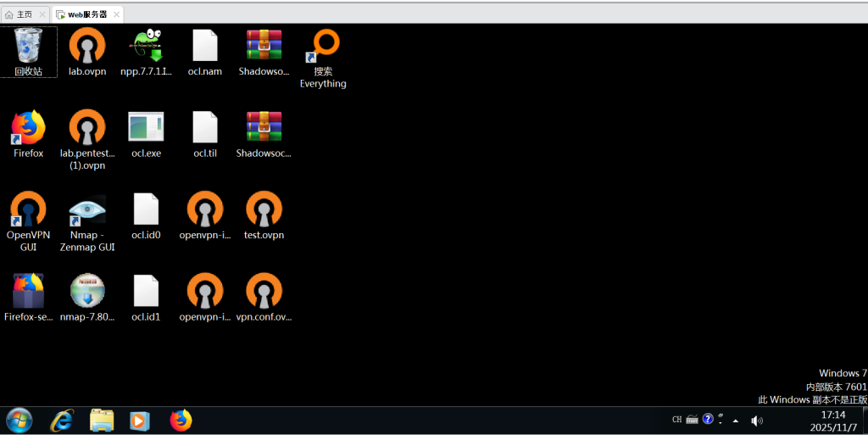This screenshot has width=868, height=435.
Task: Click the 搜索 Everything search shortcut
Action: (x=323, y=56)
